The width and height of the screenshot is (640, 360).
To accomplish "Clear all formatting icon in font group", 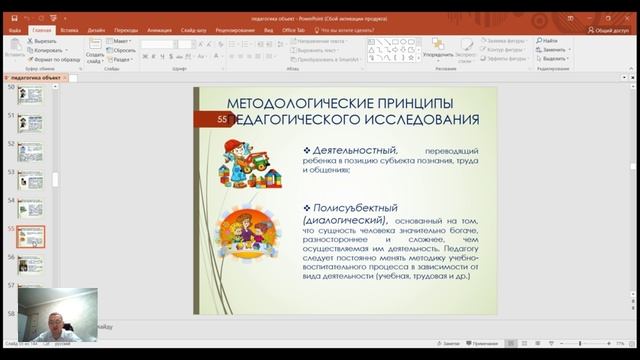I will coord(221,44).
